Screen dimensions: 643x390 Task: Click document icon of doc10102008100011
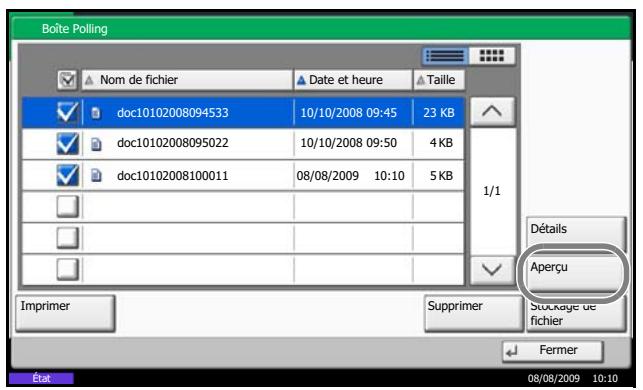96,176
